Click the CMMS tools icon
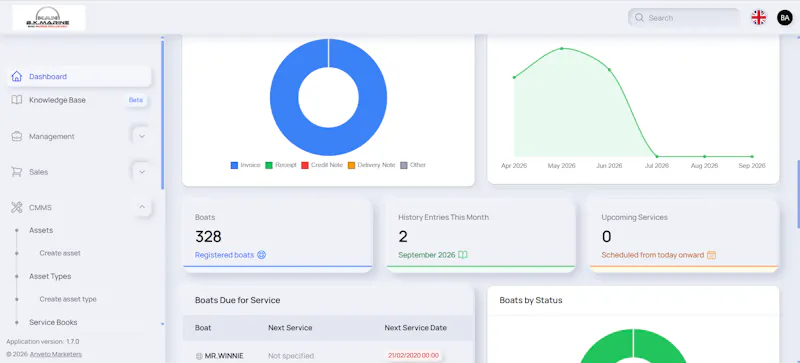Viewport: 800px width, 363px height. coord(17,207)
